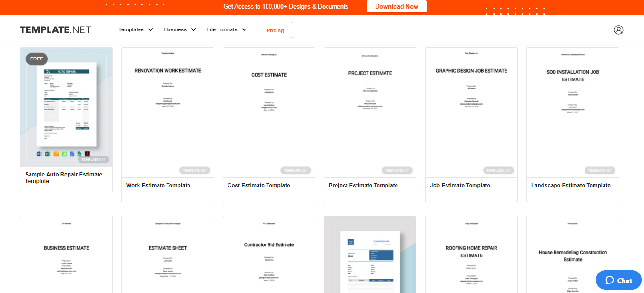Open the user account profile icon
The width and height of the screenshot is (644, 293).
[618, 30]
